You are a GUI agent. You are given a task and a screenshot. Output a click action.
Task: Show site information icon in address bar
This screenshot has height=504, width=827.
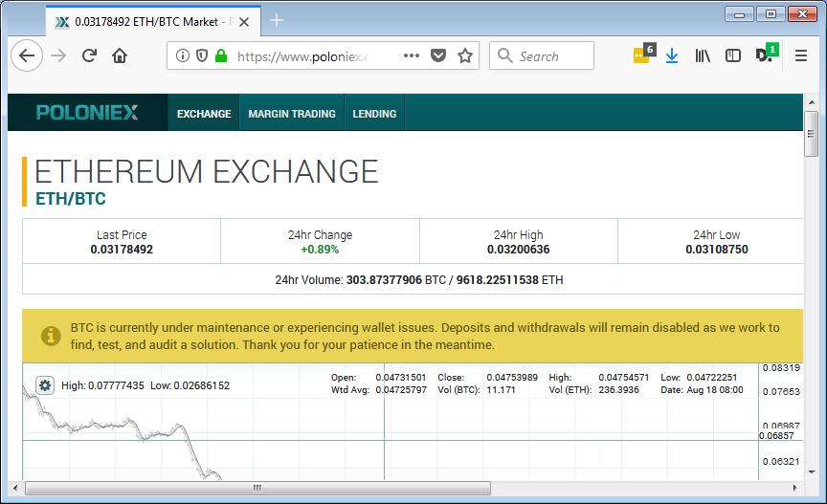pyautogui.click(x=183, y=55)
